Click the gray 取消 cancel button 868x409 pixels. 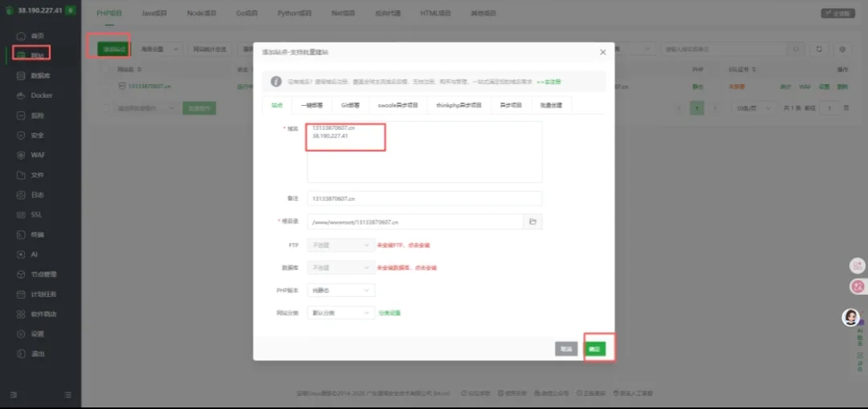pyautogui.click(x=566, y=349)
